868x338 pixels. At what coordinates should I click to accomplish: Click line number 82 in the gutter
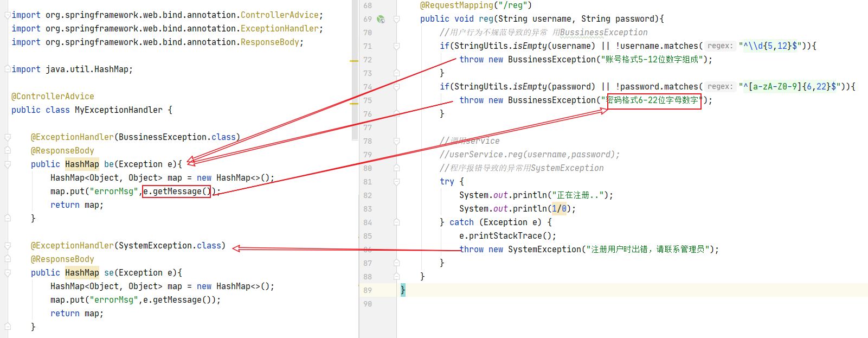(x=368, y=195)
